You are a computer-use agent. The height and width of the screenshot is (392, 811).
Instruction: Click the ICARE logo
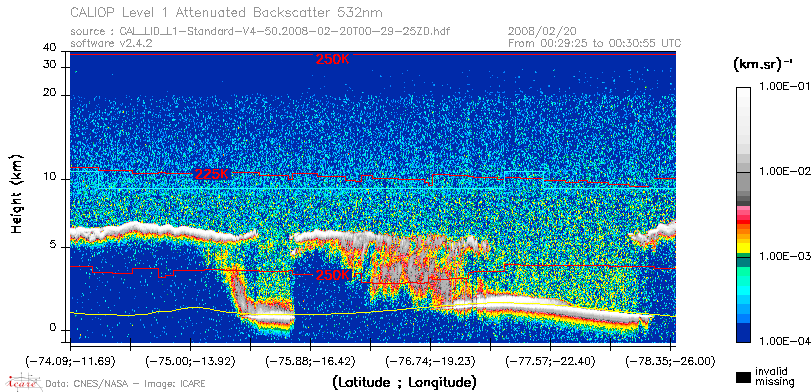click(x=24, y=383)
